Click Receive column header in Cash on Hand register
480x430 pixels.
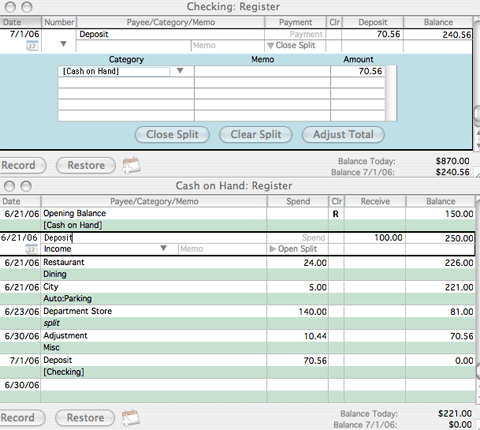tap(375, 201)
